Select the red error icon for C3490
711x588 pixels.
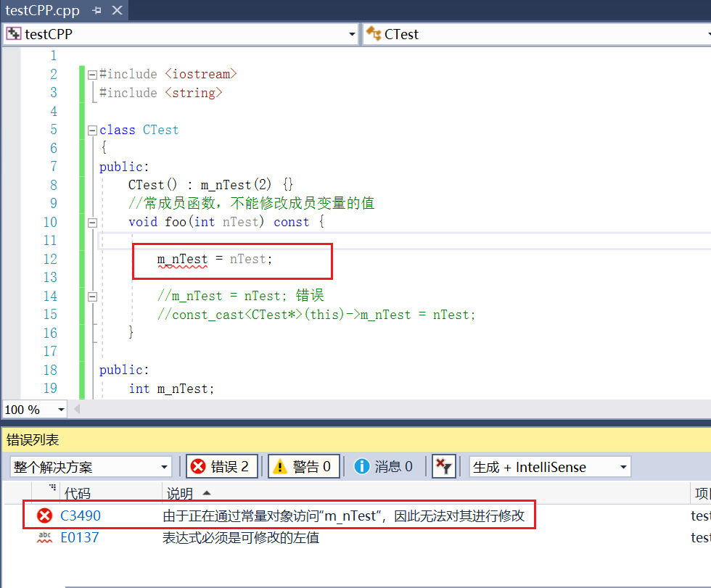click(x=44, y=515)
